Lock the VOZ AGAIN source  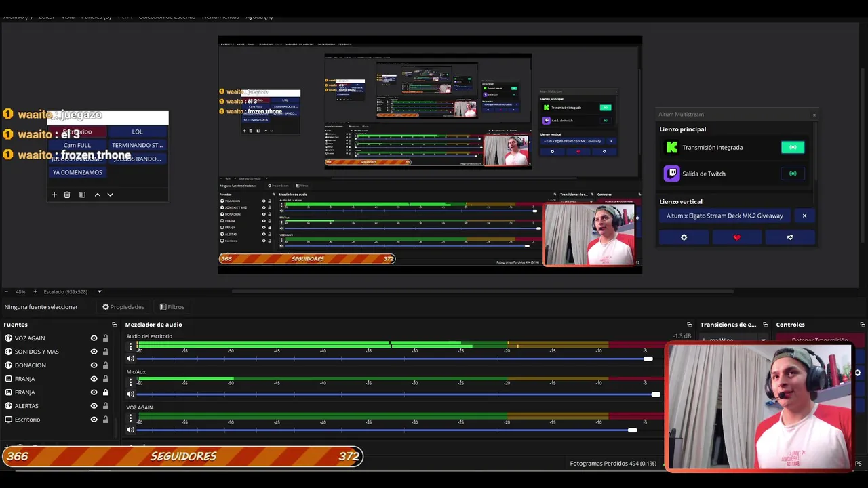pos(105,338)
